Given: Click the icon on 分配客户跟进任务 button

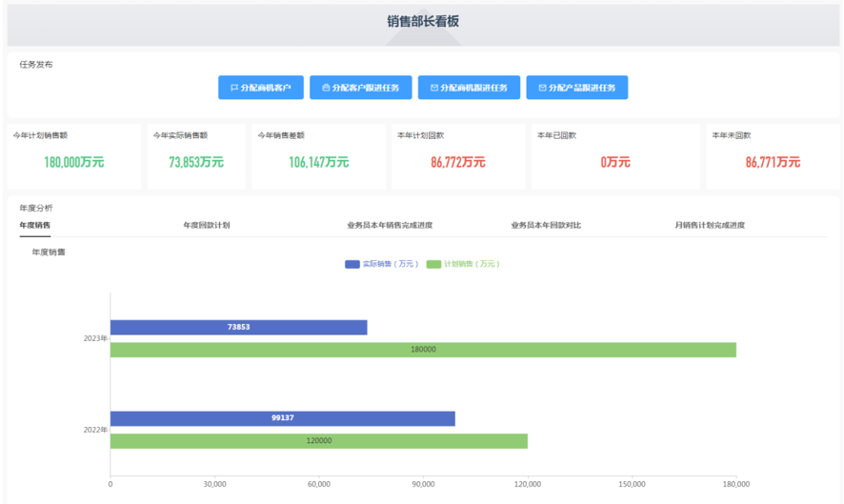Looking at the screenshot, I should (326, 88).
